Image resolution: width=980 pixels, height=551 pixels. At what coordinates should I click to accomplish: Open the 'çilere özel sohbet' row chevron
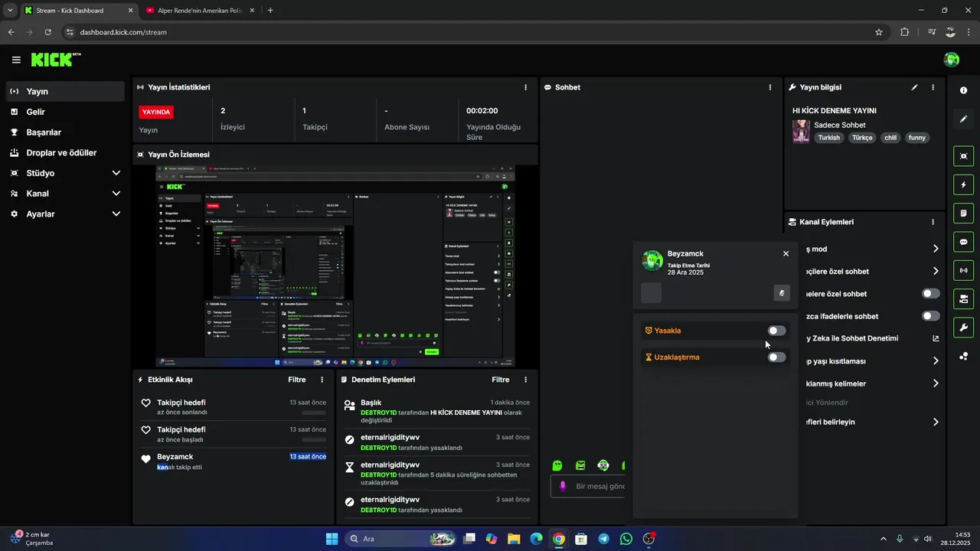[936, 271]
